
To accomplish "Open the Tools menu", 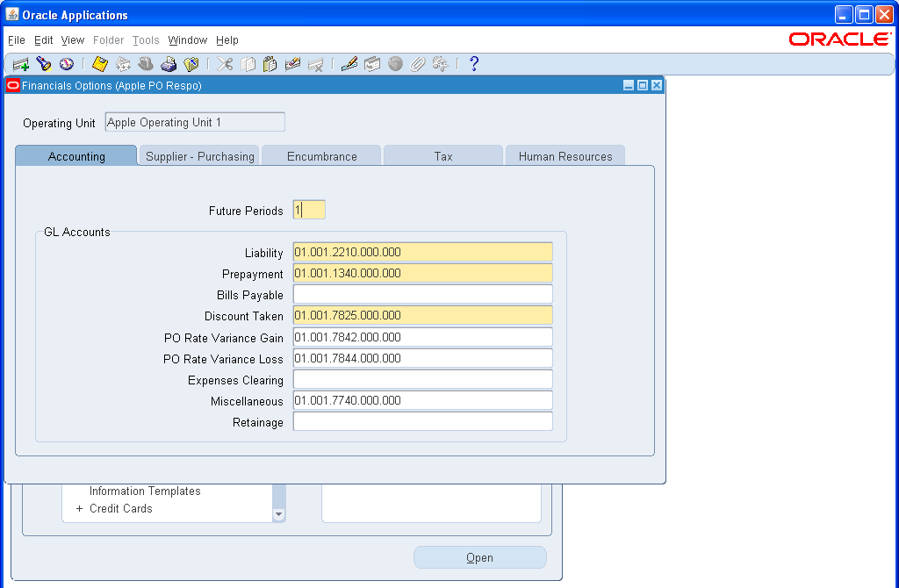I will click(x=146, y=40).
